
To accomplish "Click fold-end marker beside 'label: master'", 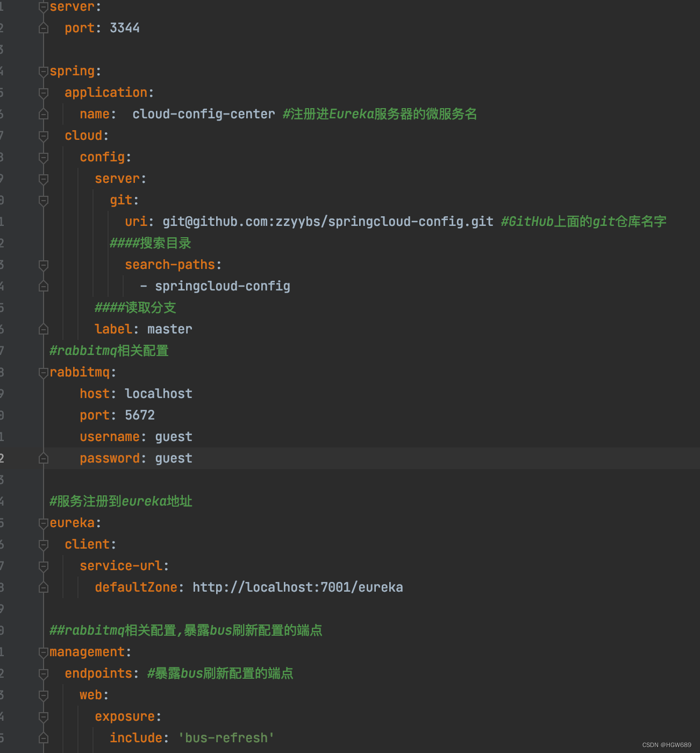I will (44, 329).
